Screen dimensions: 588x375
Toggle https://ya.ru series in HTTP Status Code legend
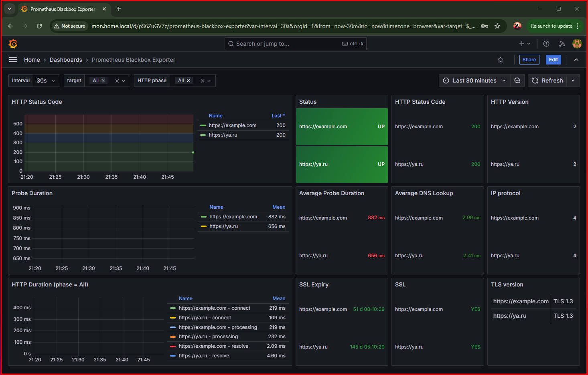pos(223,135)
